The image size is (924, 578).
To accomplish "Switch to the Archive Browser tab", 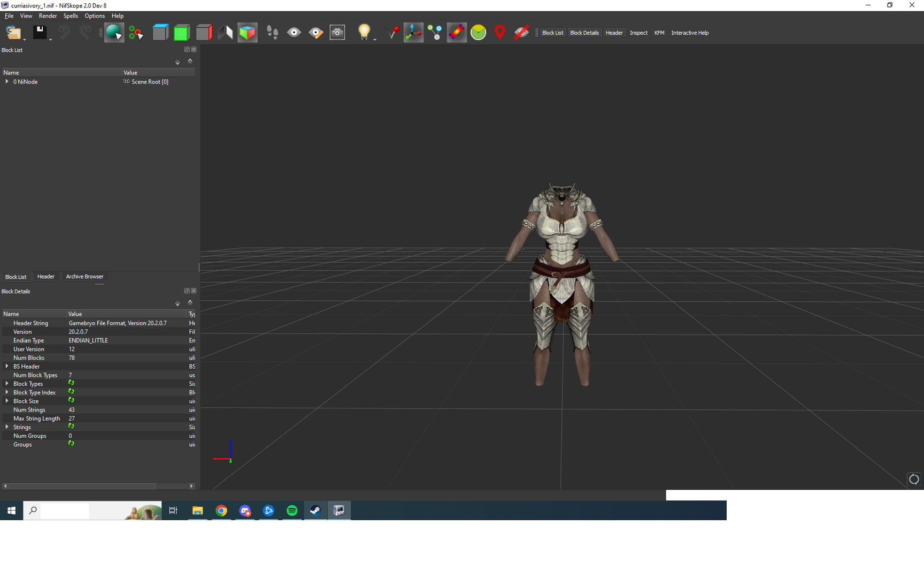I will (84, 277).
